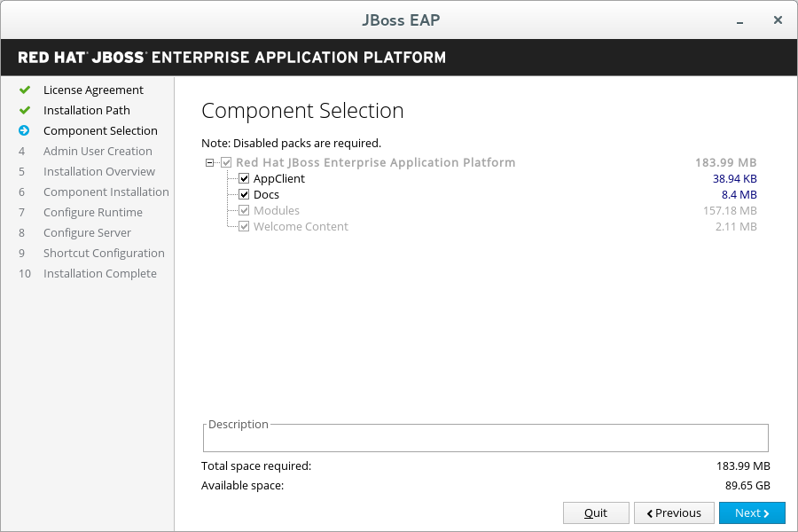Screen dimensions: 798x532
Task: Click the blue arrow icon on Component Selection
Action: pos(26,130)
